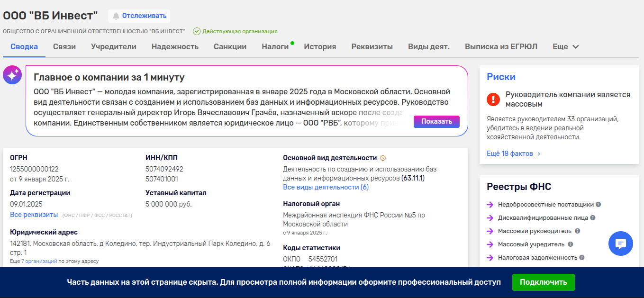The width and height of the screenshot is (644, 298).
Task: Click help icon next to Недобросовестные поставщики
Action: point(599,205)
